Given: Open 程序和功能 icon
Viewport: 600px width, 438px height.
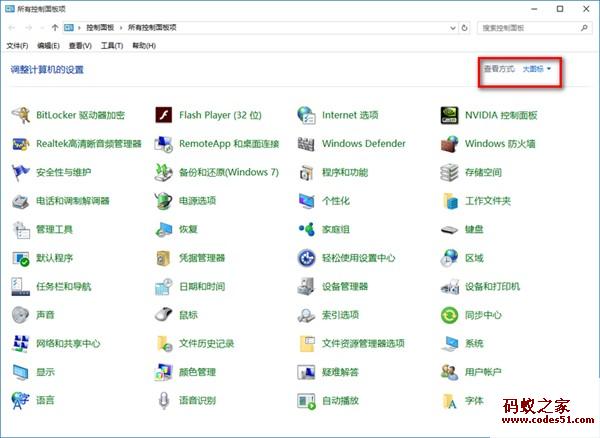Looking at the screenshot, I should pyautogui.click(x=307, y=173).
